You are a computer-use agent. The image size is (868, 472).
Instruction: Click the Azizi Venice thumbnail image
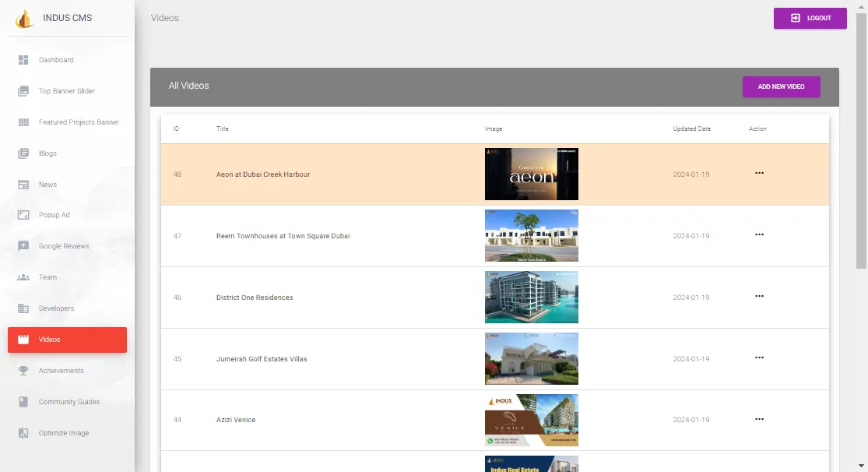click(532, 420)
